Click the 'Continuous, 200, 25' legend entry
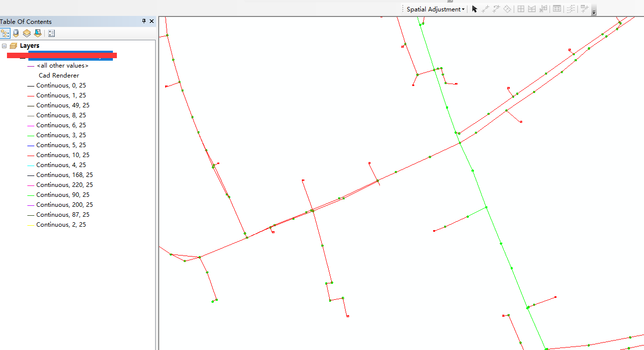The width and height of the screenshot is (644, 350). point(65,205)
